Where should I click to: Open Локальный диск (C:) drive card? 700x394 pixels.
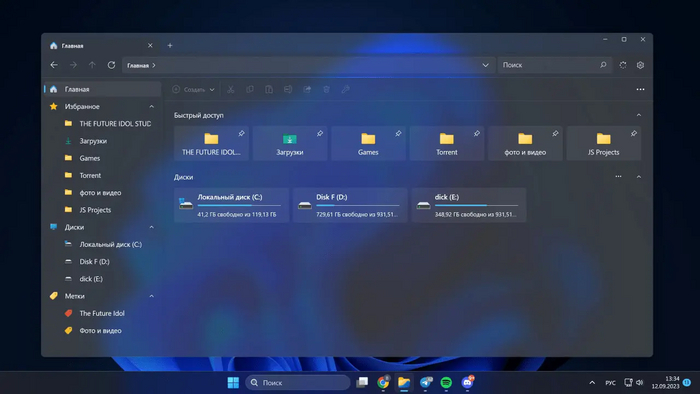click(x=231, y=205)
